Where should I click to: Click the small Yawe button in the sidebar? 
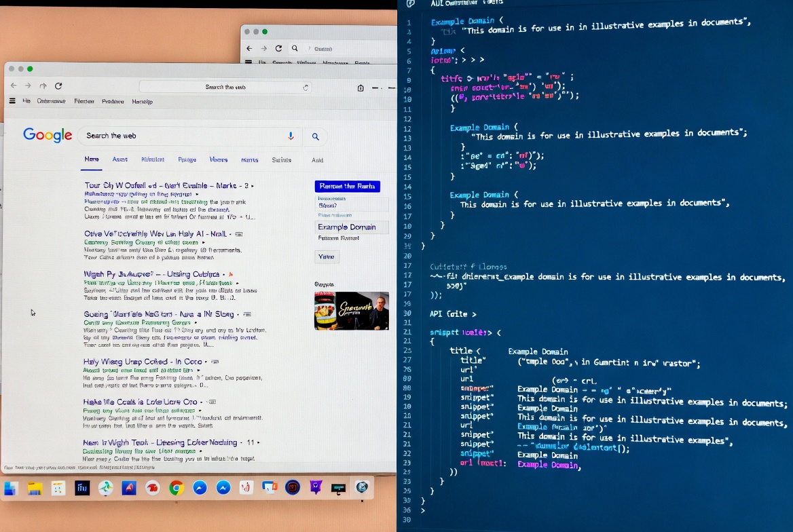point(327,257)
